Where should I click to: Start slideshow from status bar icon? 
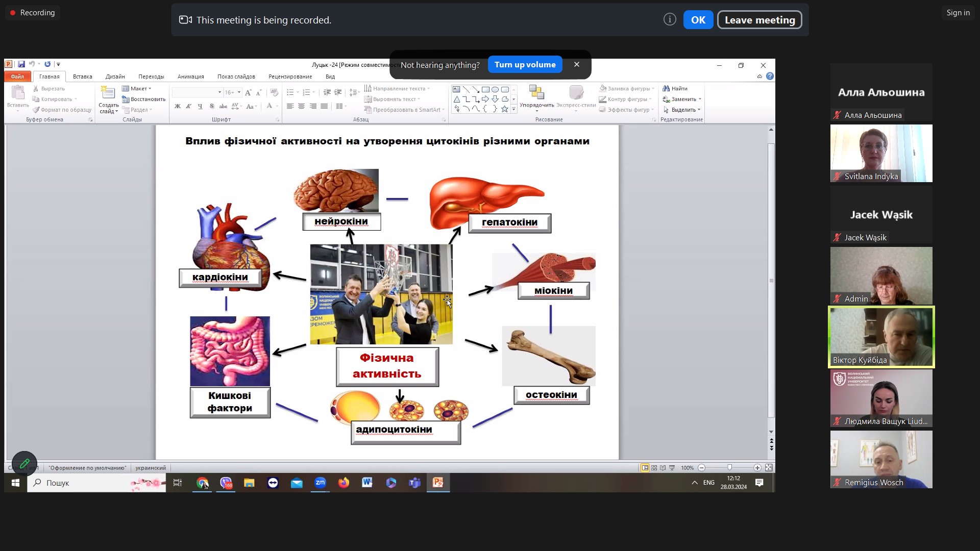pos(672,468)
